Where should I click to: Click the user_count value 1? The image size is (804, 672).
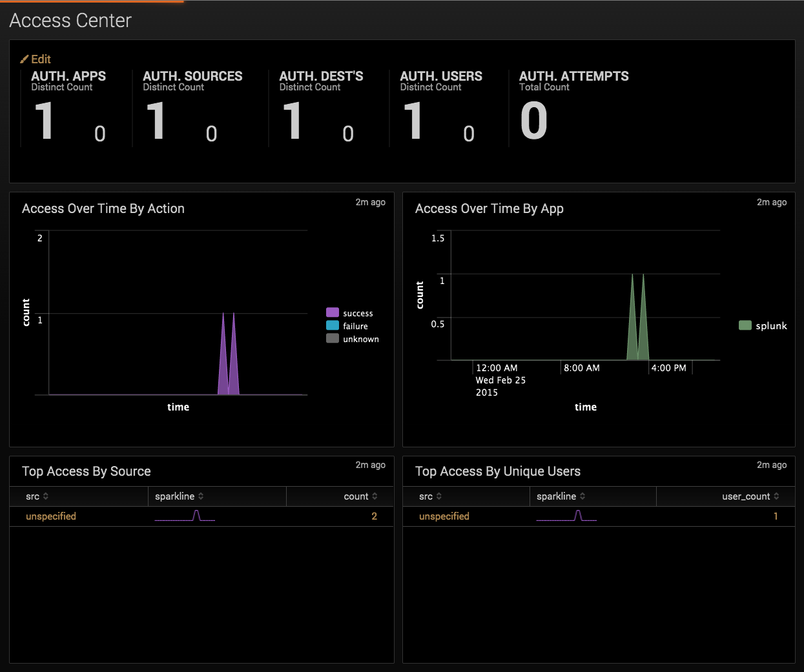(776, 516)
